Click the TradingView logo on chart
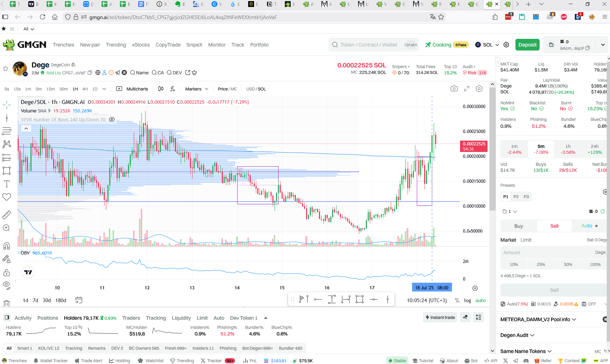The width and height of the screenshot is (610, 364). (28, 272)
